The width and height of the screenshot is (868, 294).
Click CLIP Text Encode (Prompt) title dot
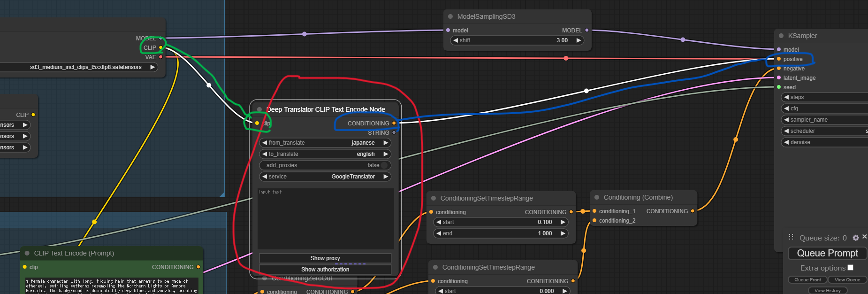click(27, 253)
